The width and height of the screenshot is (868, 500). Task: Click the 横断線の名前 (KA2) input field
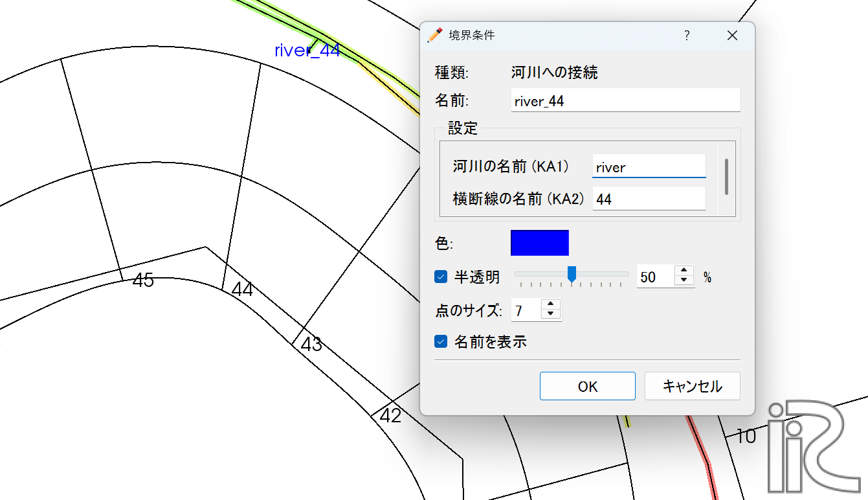[x=649, y=199]
